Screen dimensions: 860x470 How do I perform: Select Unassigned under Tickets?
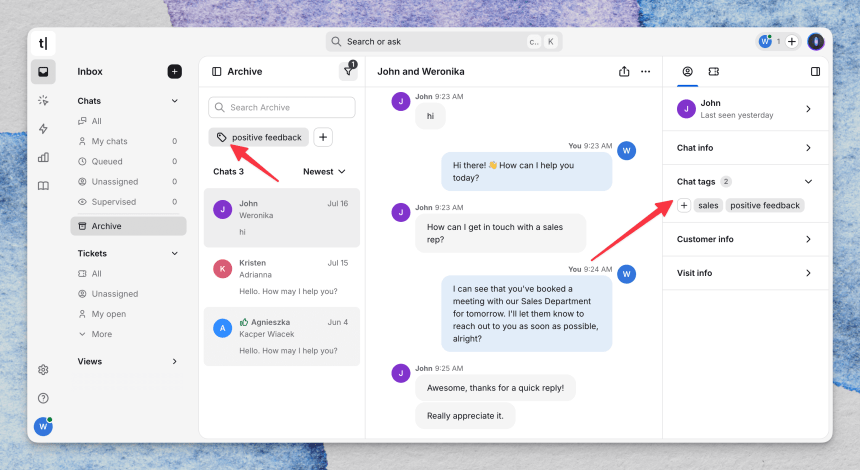click(x=128, y=294)
